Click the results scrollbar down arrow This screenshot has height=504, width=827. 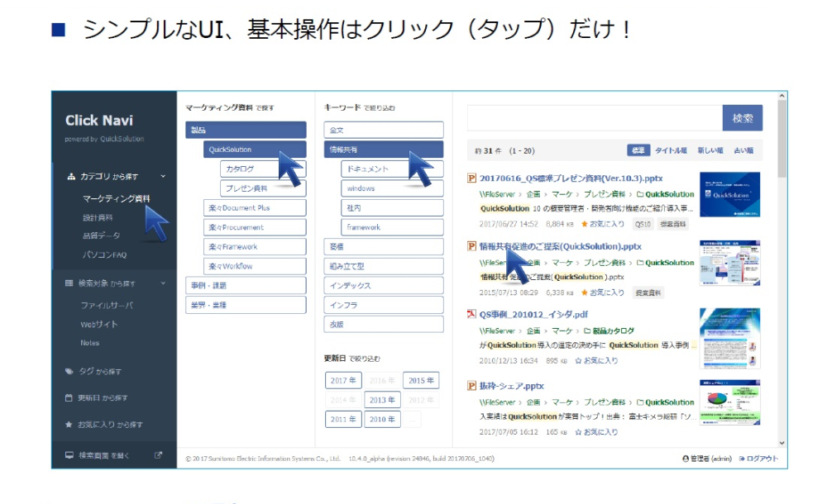(782, 444)
